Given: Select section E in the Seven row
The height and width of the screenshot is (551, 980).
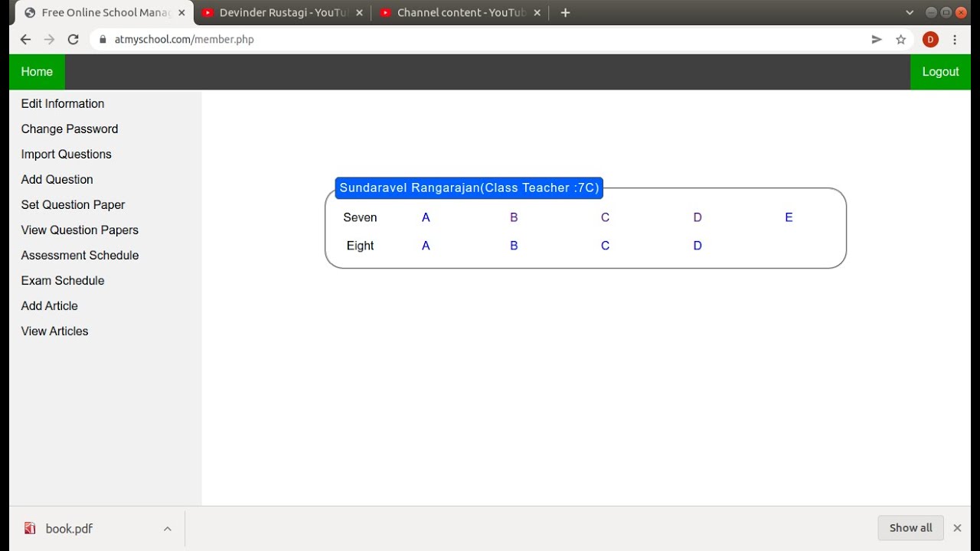Looking at the screenshot, I should click(x=789, y=218).
